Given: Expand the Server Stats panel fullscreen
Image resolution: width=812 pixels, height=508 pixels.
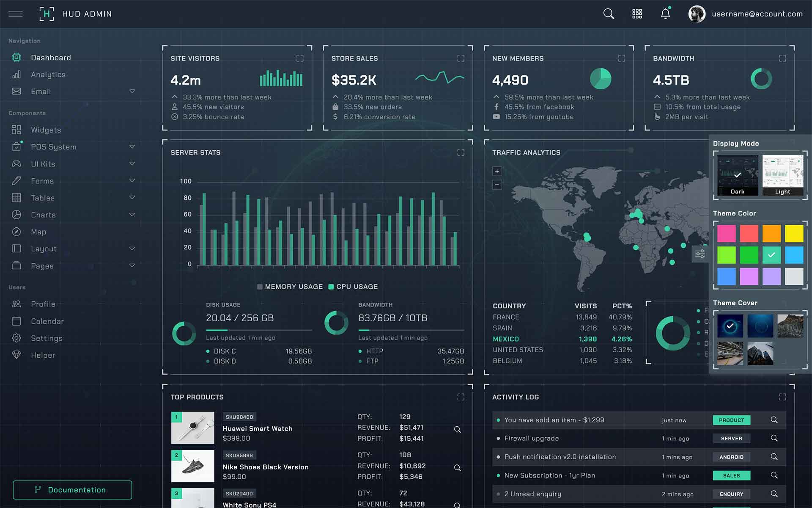Looking at the screenshot, I should pos(461,152).
